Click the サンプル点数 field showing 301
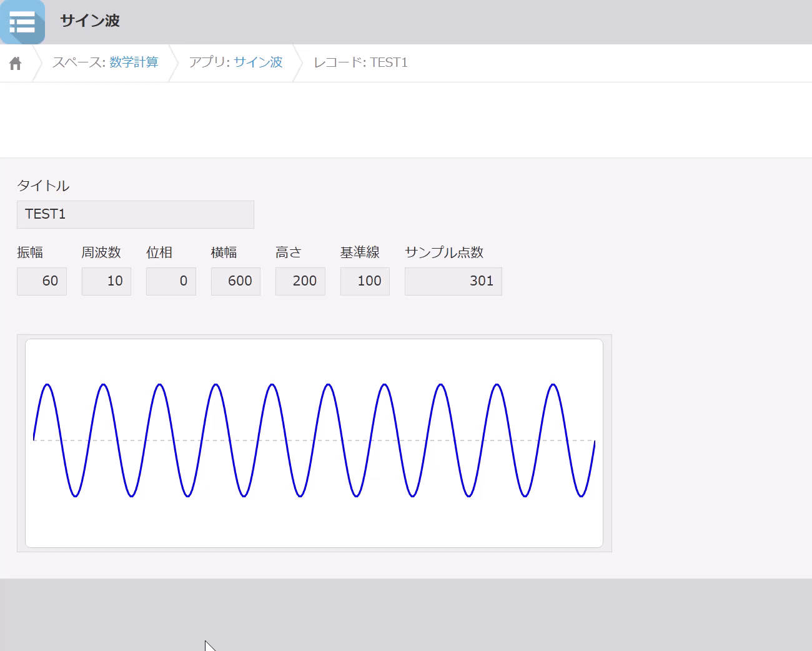812x651 pixels. pyautogui.click(x=453, y=281)
